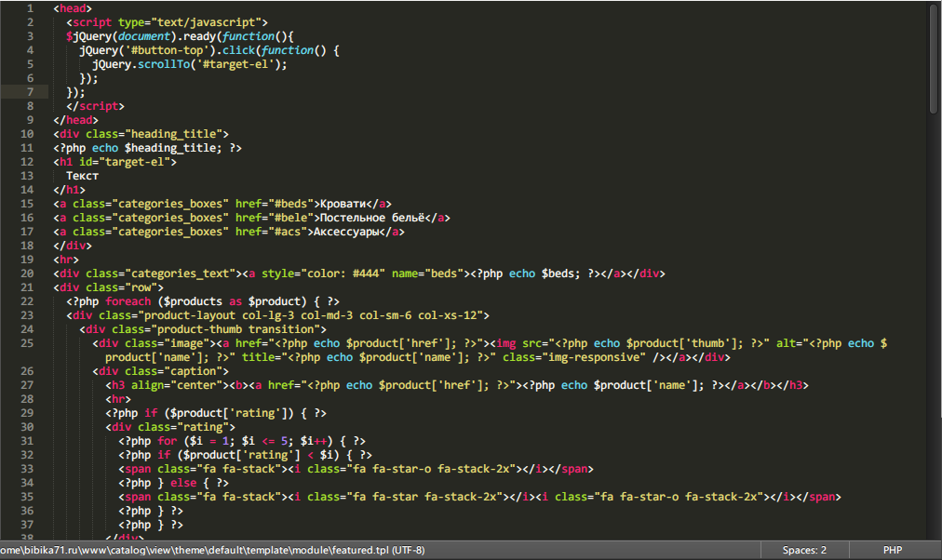Select line number 7 in the gutter
Image resolution: width=942 pixels, height=560 pixels.
(30, 92)
